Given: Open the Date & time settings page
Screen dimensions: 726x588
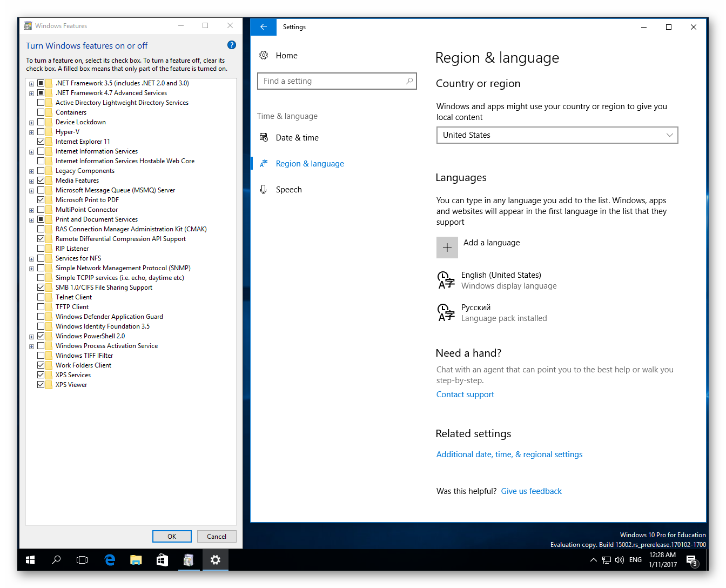Looking at the screenshot, I should pyautogui.click(x=297, y=138).
